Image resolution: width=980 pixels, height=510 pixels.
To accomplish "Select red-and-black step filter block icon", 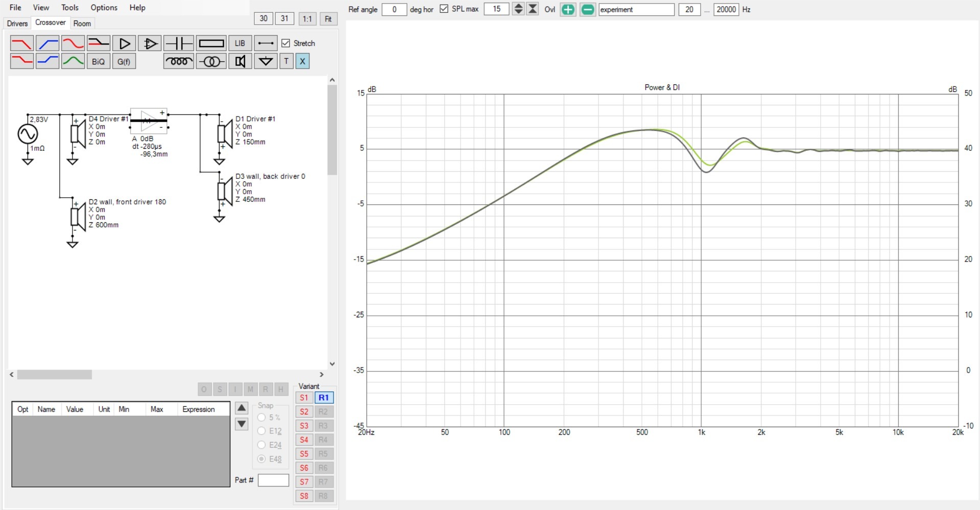I will coord(99,43).
